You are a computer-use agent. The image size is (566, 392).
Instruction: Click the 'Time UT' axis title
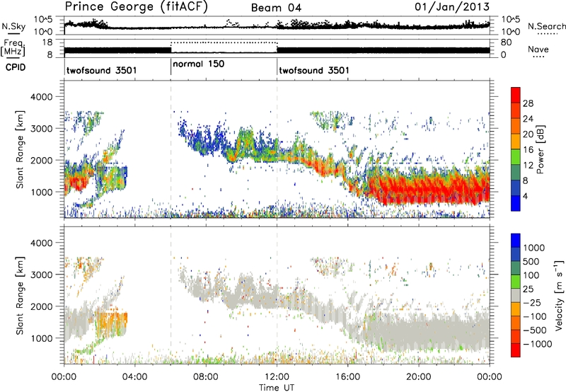coord(277,387)
